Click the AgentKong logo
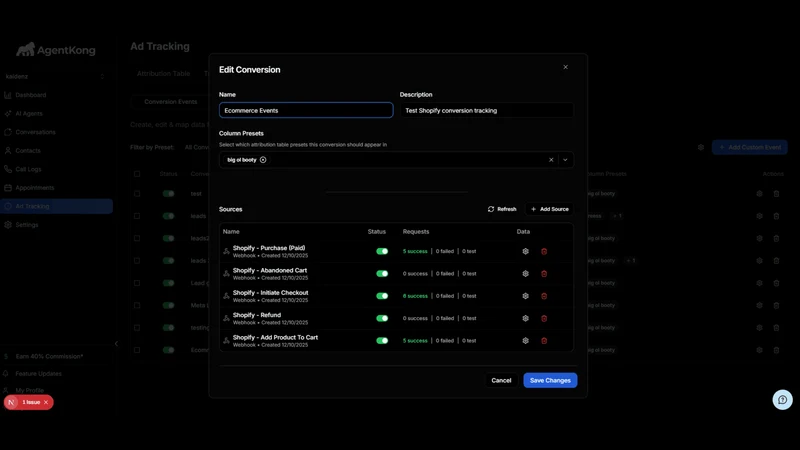 [56, 49]
